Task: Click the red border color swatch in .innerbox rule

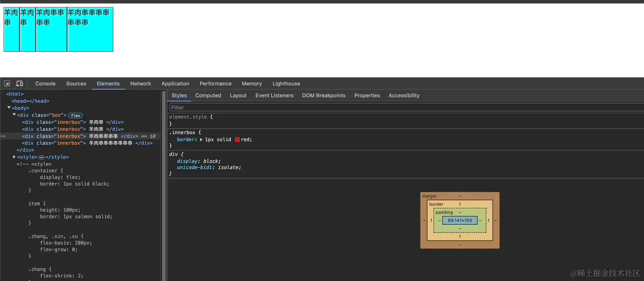Action: pyautogui.click(x=237, y=139)
